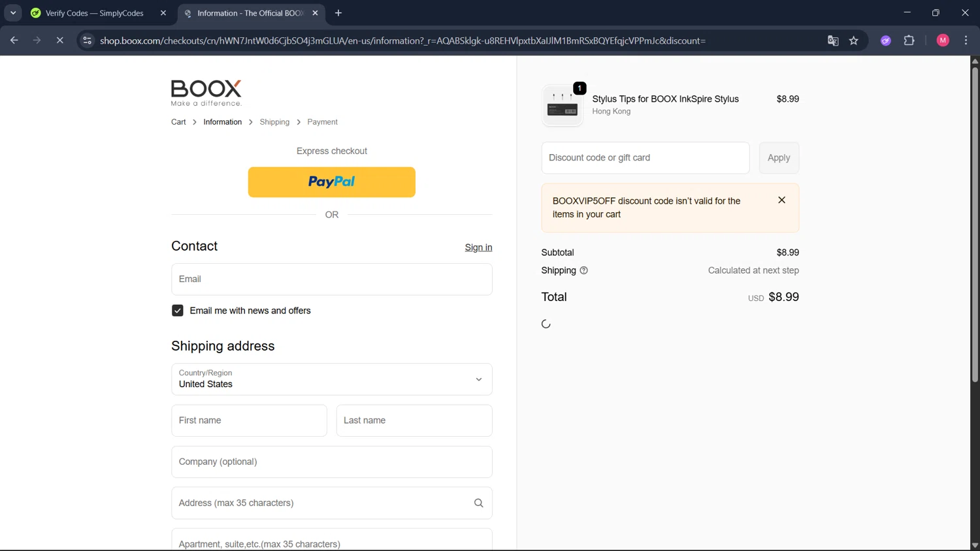Focus the Company (optional) field
The height and width of the screenshot is (551, 980).
[x=332, y=462]
